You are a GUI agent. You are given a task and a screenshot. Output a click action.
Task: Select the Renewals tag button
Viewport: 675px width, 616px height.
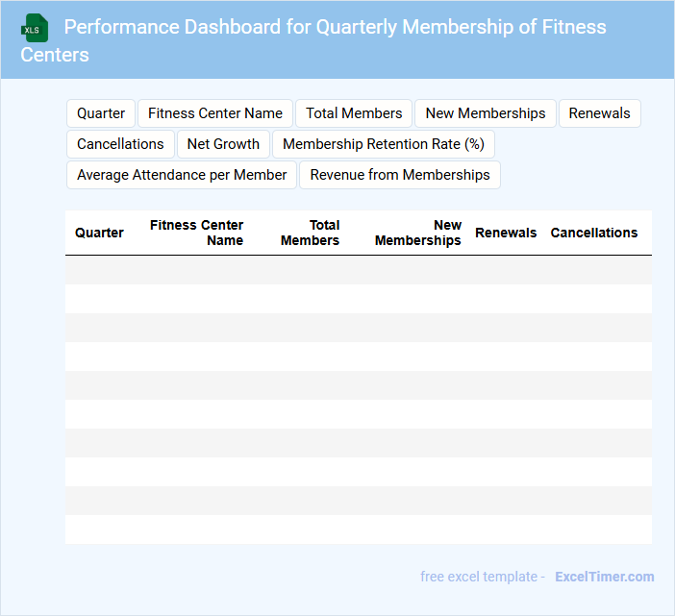coord(599,113)
